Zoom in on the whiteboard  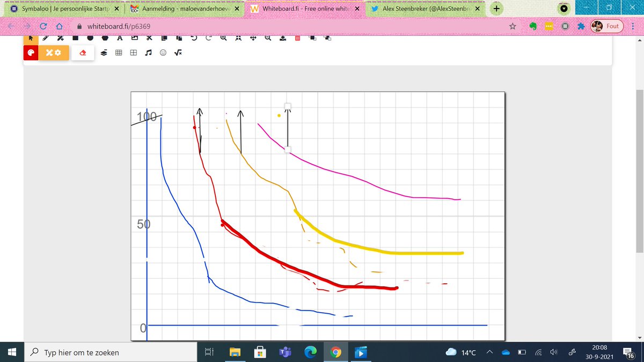tap(223, 38)
